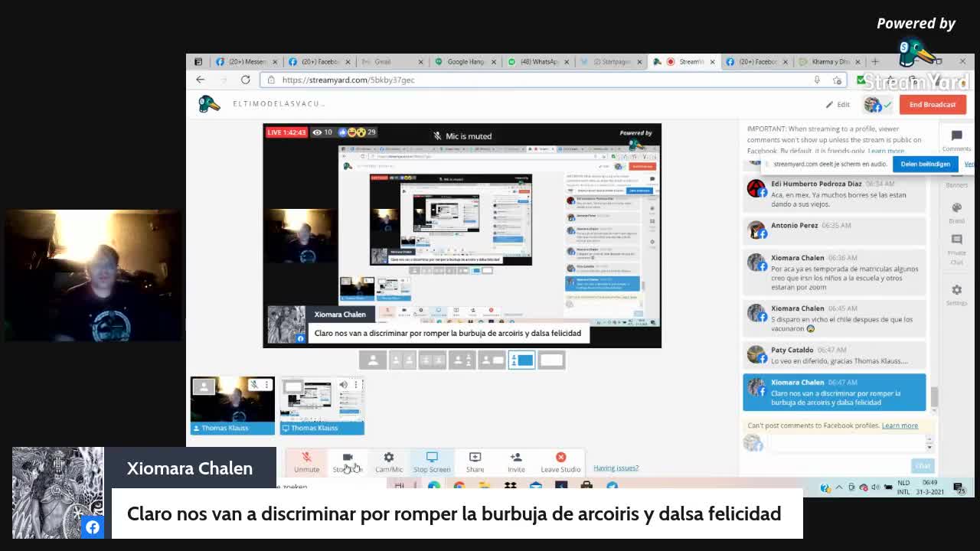Stop screen sharing with the Stop Screen button
The image size is (980, 551).
432,462
